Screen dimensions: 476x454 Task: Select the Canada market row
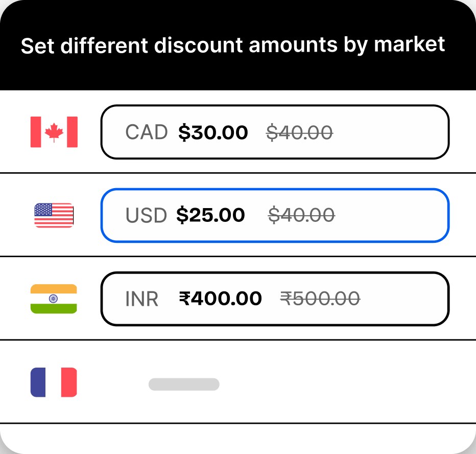tap(238, 132)
